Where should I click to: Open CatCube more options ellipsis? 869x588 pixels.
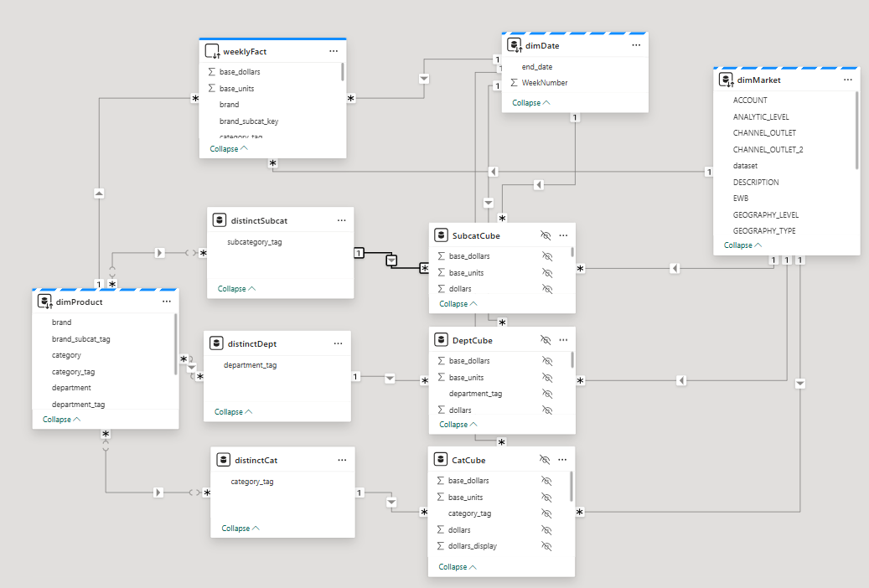[562, 460]
